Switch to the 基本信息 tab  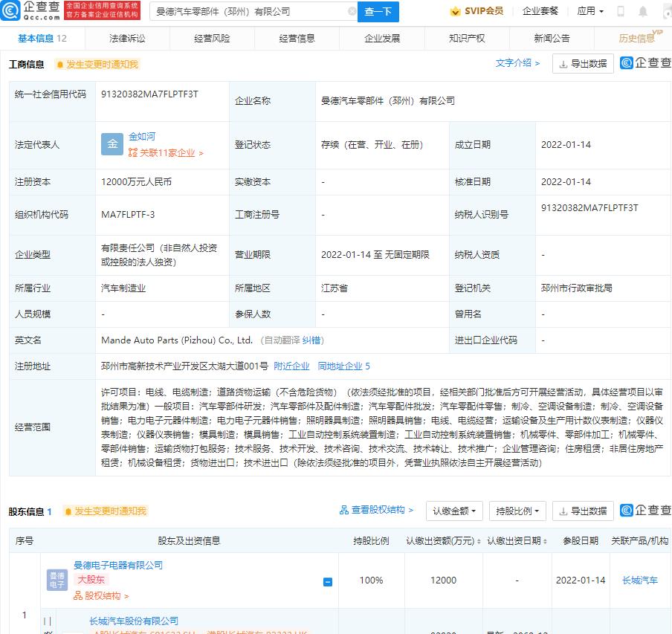click(x=42, y=39)
